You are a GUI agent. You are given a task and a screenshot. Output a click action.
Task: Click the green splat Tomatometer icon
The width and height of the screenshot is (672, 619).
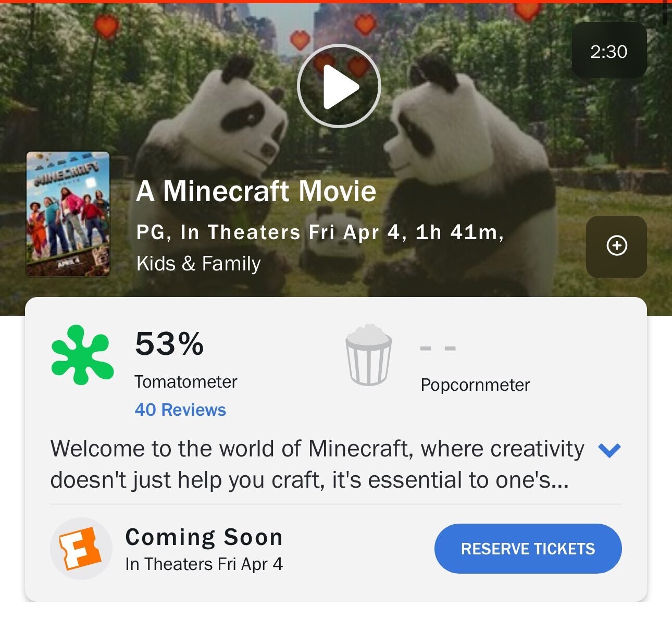pos(82,355)
